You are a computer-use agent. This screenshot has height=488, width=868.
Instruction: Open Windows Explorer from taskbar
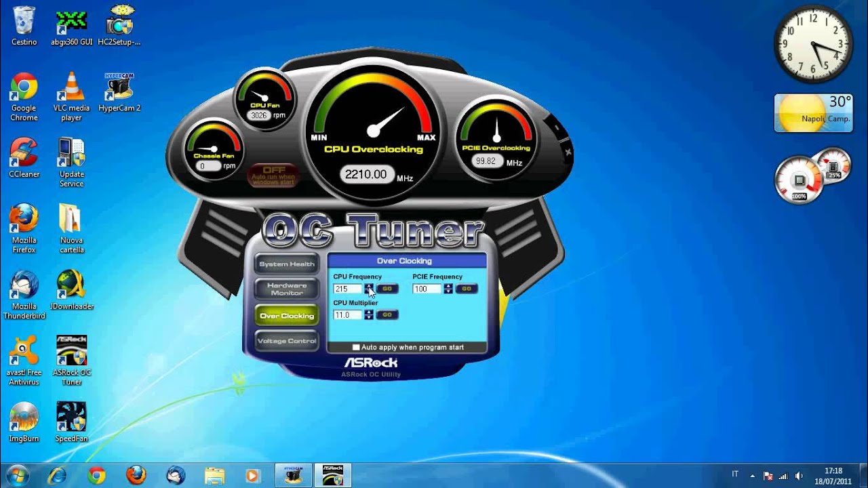[x=214, y=475]
